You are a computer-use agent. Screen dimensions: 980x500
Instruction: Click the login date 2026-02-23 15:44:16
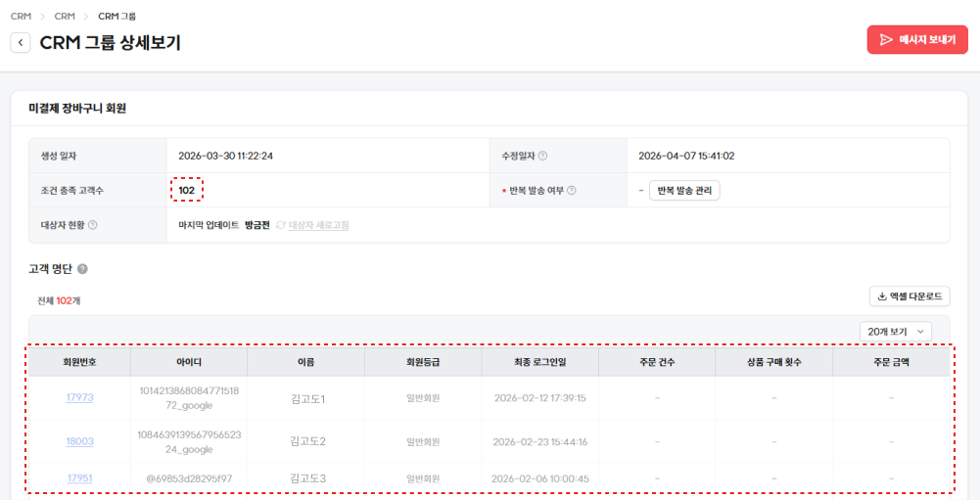pos(540,442)
